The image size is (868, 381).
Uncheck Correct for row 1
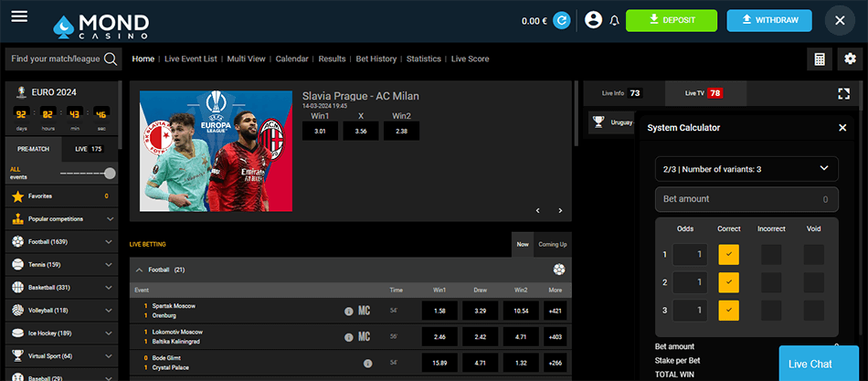(729, 255)
